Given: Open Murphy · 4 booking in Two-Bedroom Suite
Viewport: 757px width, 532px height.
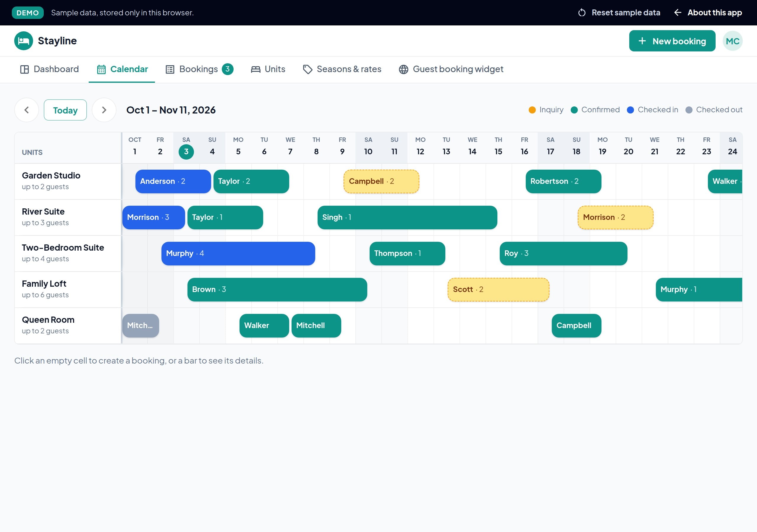Looking at the screenshot, I should [x=238, y=254].
